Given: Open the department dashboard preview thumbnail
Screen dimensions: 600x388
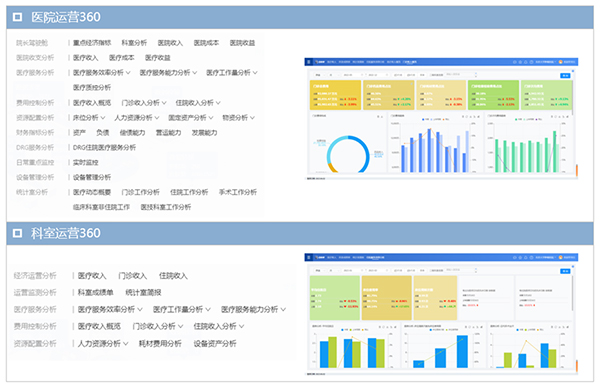Looking at the screenshot, I should pyautogui.click(x=441, y=314).
